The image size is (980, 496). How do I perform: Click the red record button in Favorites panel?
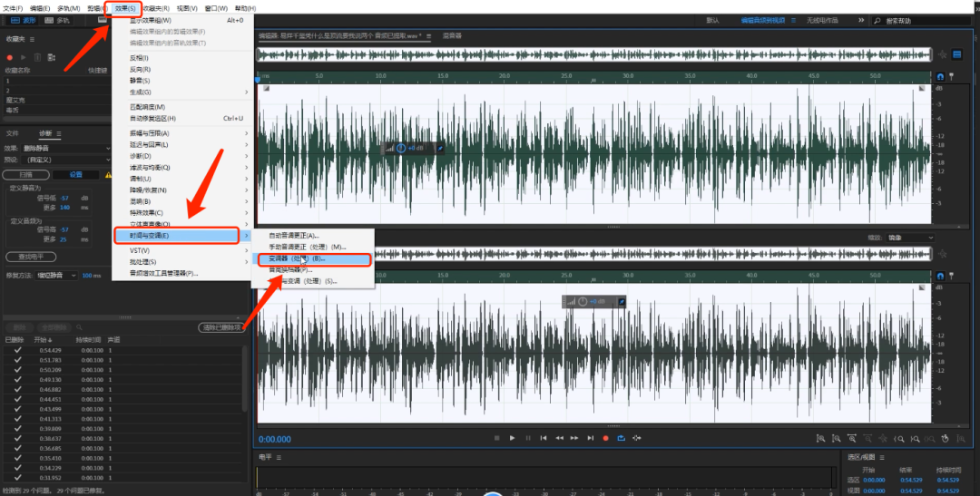click(10, 57)
